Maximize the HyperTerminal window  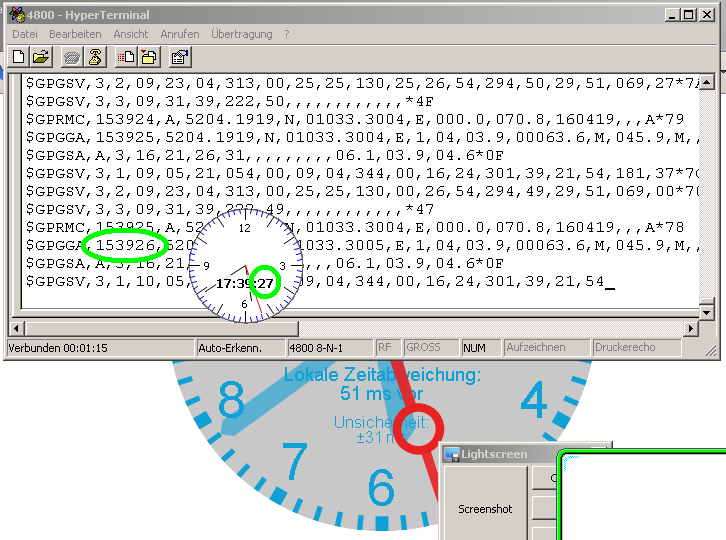pos(688,15)
